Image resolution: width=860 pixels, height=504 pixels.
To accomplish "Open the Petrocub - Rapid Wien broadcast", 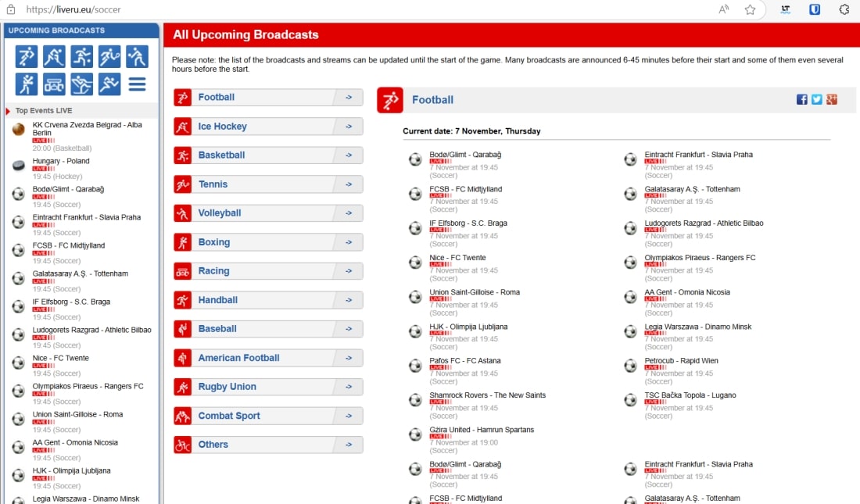I will coord(681,361).
